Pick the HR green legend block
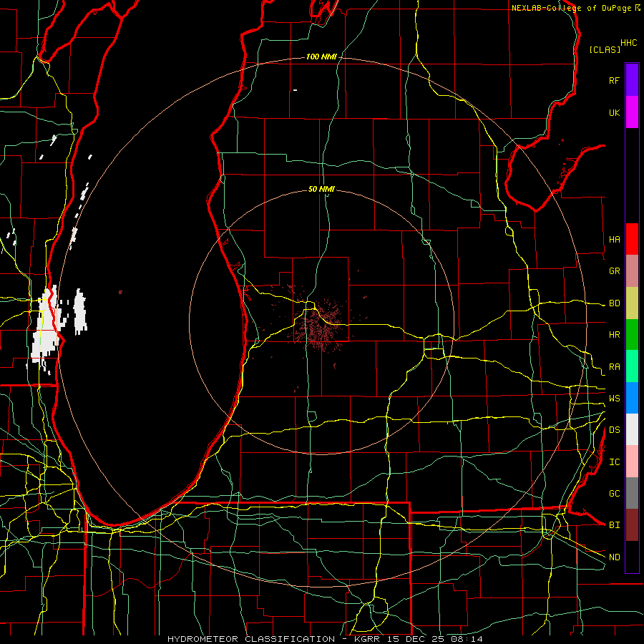644x644 pixels. [632, 335]
